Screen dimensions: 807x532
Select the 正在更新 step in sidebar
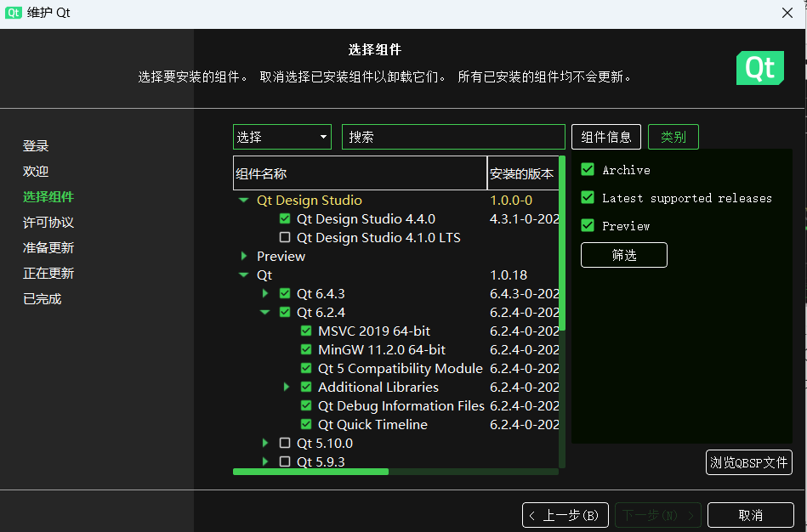click(x=48, y=273)
